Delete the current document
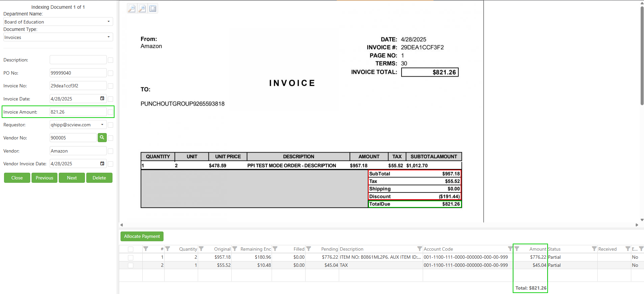The image size is (644, 294). 99,178
